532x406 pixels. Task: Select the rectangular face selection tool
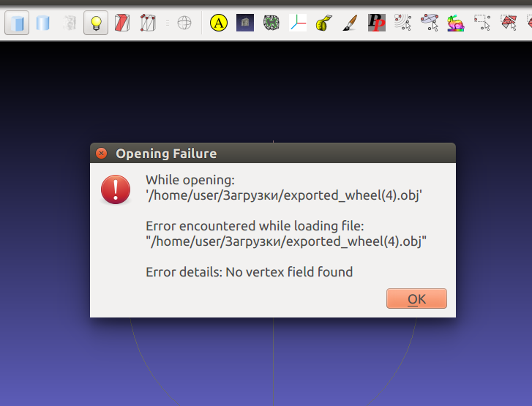coord(509,23)
